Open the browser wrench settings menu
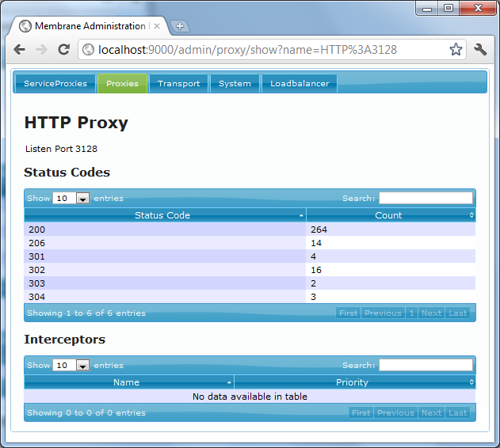Viewport: 500px width, 448px height. click(480, 49)
